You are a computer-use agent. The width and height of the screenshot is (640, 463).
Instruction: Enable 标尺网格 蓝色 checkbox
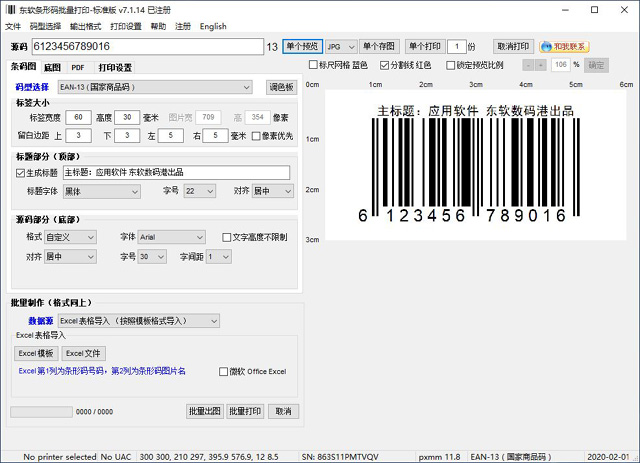pos(313,65)
